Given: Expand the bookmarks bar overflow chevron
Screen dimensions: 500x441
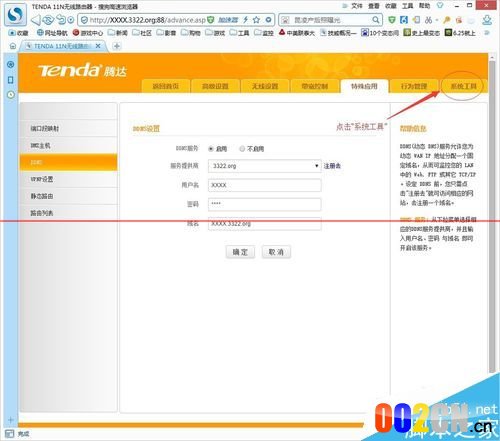Looking at the screenshot, I should click(x=486, y=33).
